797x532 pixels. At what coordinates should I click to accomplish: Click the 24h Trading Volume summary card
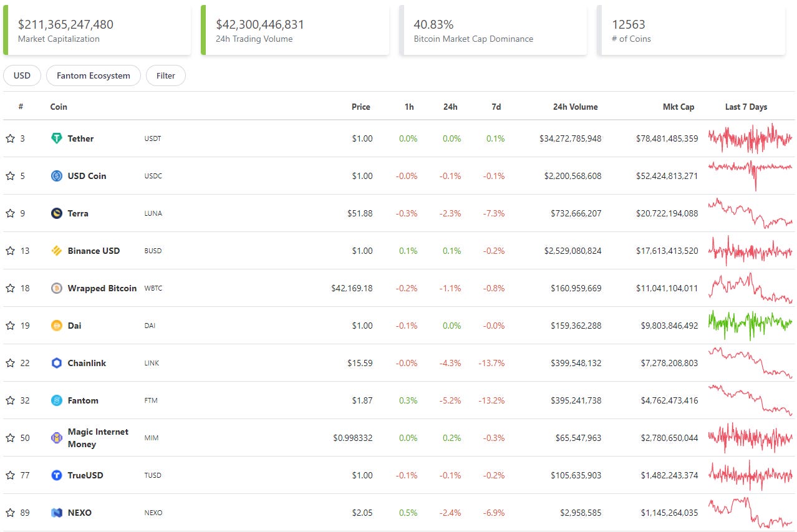(x=295, y=31)
